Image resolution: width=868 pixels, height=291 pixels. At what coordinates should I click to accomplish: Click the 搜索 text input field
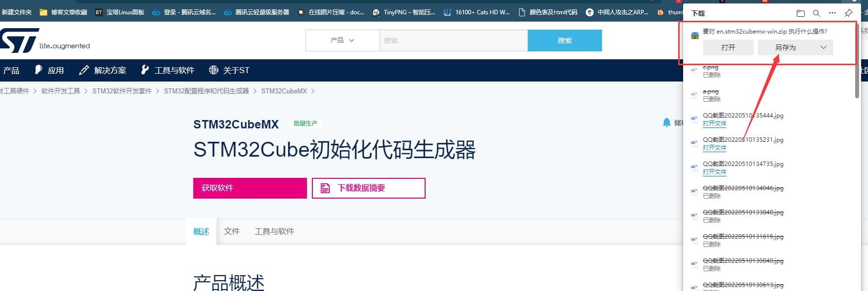click(x=453, y=41)
